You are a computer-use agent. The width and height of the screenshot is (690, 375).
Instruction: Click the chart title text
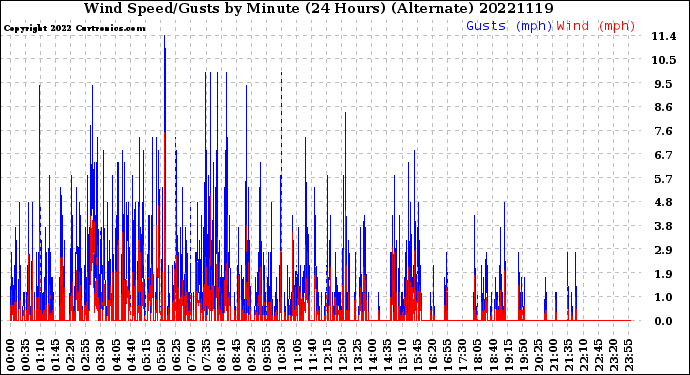(319, 8)
